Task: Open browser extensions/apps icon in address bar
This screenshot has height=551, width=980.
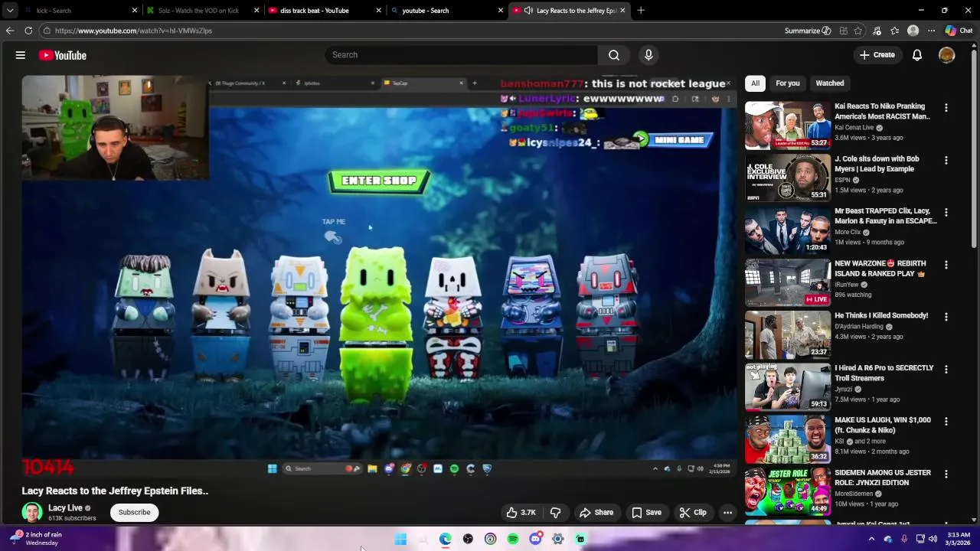Action: (x=843, y=31)
